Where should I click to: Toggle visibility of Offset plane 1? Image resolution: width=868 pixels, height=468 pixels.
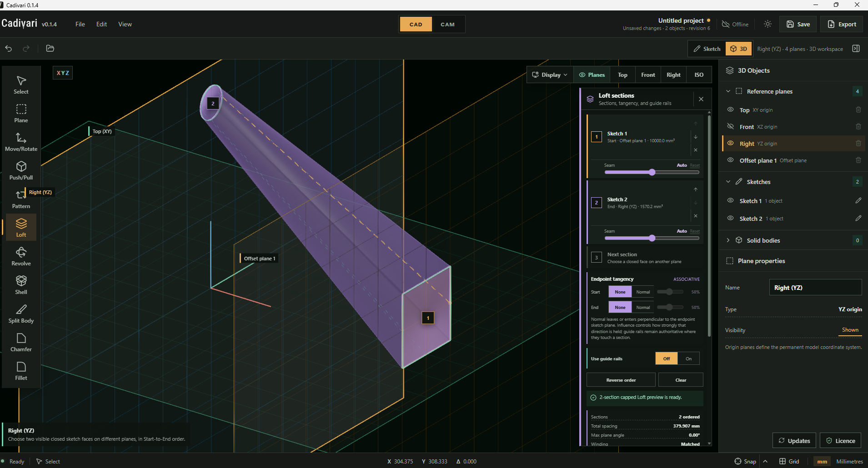(x=730, y=160)
